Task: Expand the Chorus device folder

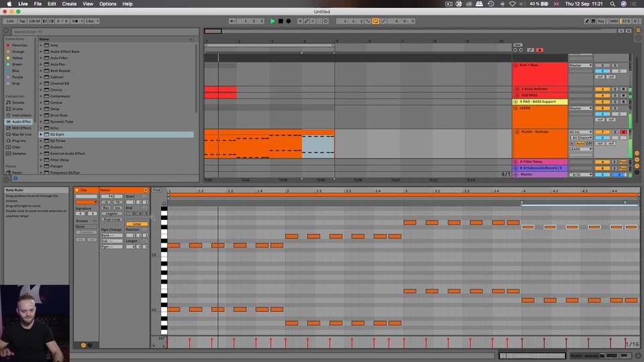Action: 41,90
